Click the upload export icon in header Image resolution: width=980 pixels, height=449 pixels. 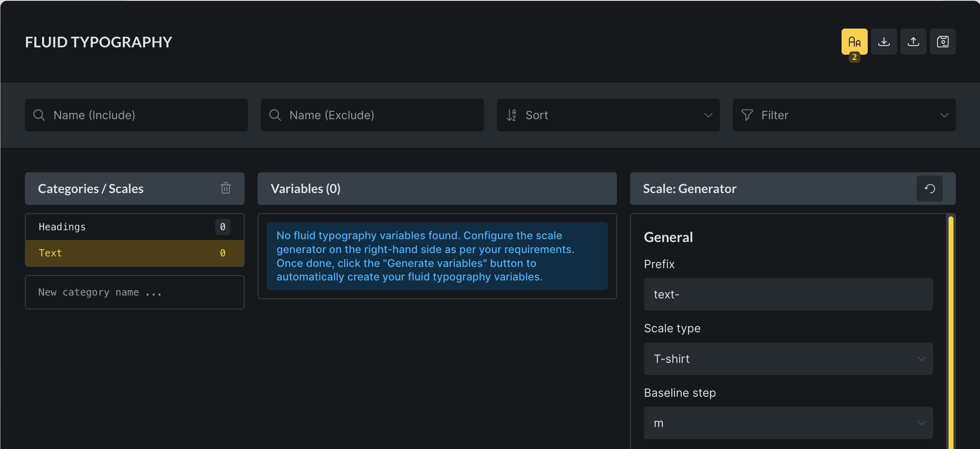[x=913, y=42]
